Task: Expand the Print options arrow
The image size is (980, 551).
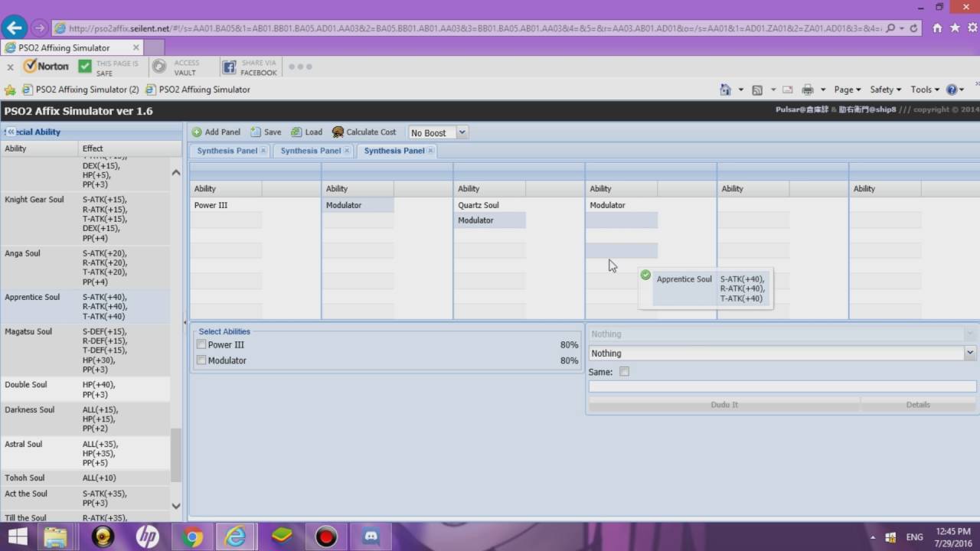Action: (823, 90)
